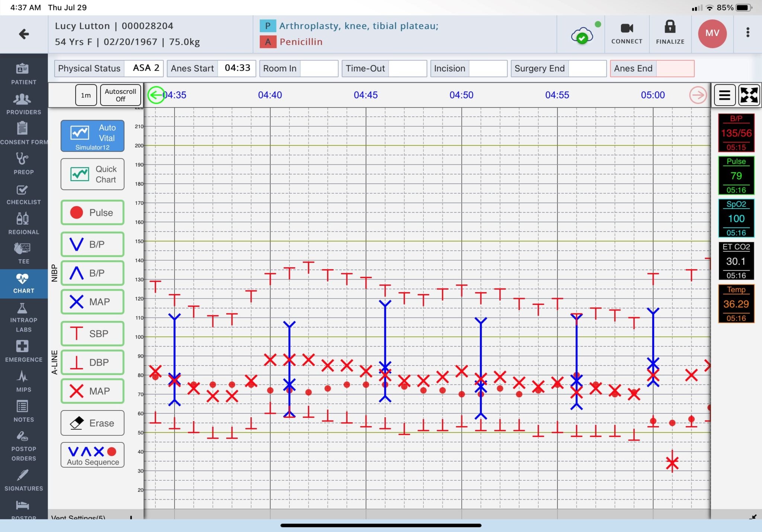Select the Pulse red dot marker tool
The width and height of the screenshot is (762, 532).
click(x=92, y=213)
